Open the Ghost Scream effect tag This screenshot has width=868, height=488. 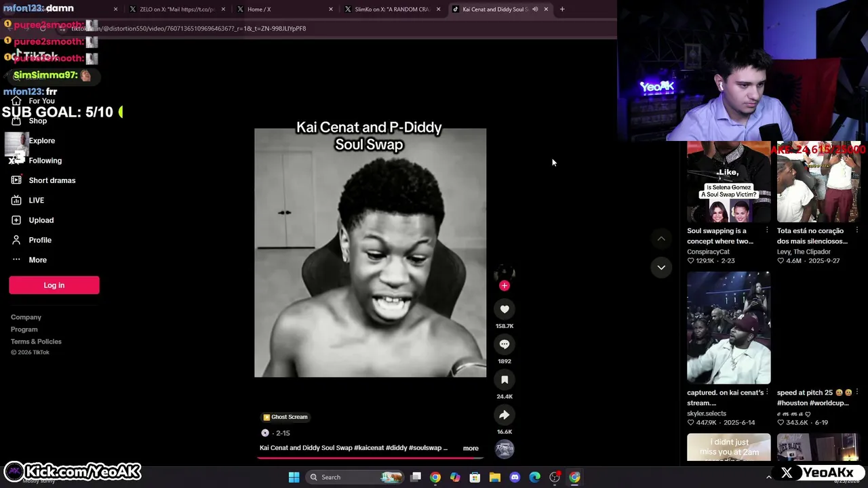tap(285, 417)
